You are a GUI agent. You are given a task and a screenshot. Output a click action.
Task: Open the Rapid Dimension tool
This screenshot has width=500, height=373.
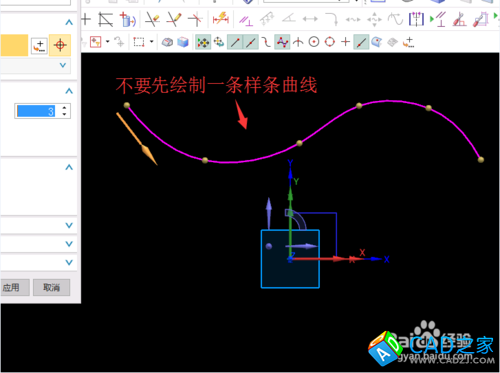click(x=221, y=19)
